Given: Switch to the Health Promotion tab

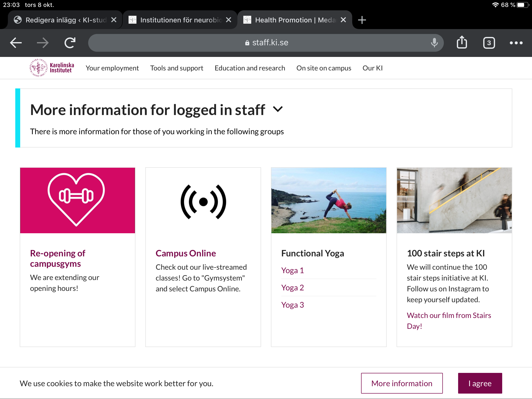Looking at the screenshot, I should [295, 20].
